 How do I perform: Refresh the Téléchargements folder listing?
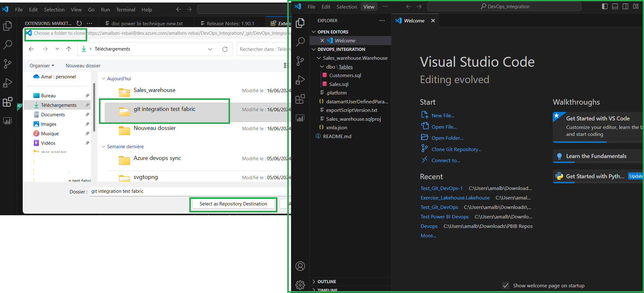(x=225, y=49)
